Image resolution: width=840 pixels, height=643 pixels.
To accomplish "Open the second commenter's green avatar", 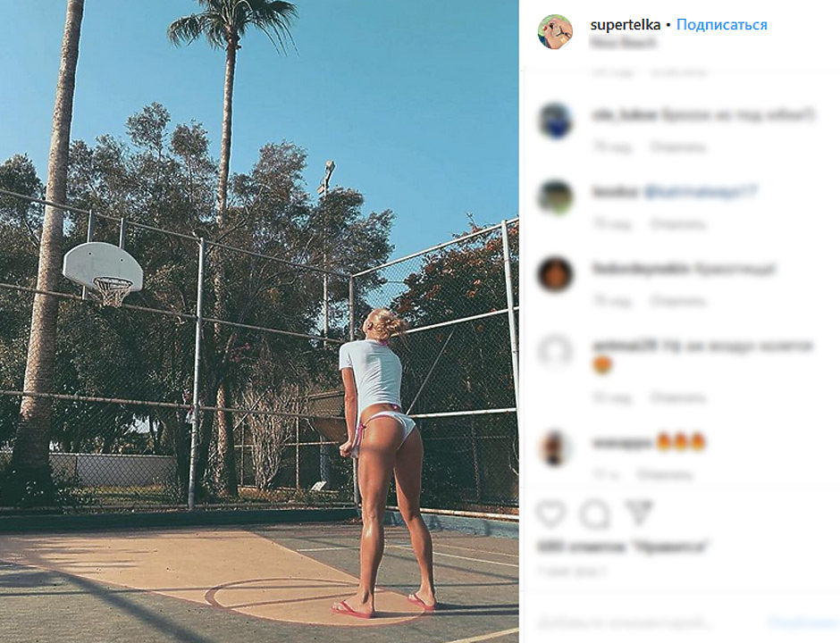I will click(556, 197).
